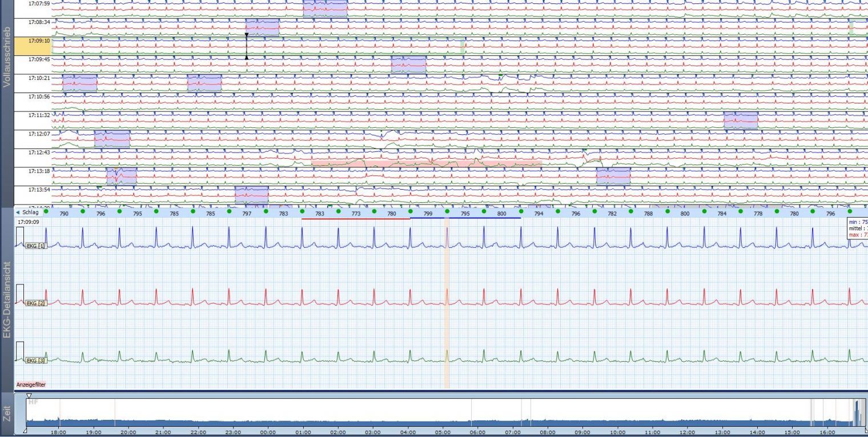Jump to 00:00 on the HF timeline

(268, 432)
